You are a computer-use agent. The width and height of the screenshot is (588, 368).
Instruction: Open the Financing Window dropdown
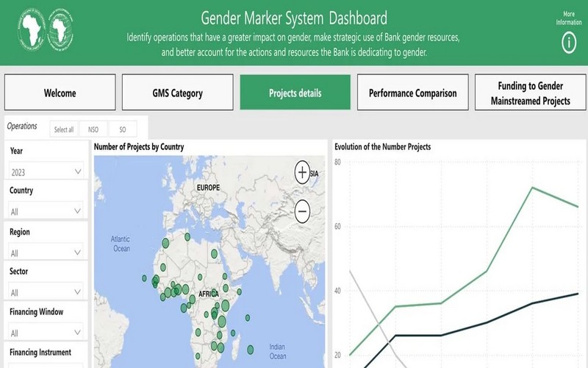(46, 333)
